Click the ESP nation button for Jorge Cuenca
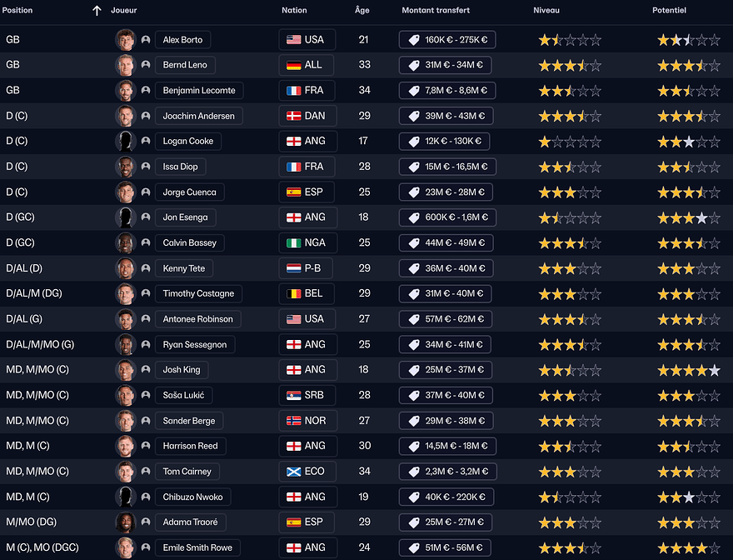The height and width of the screenshot is (560, 733). click(307, 192)
